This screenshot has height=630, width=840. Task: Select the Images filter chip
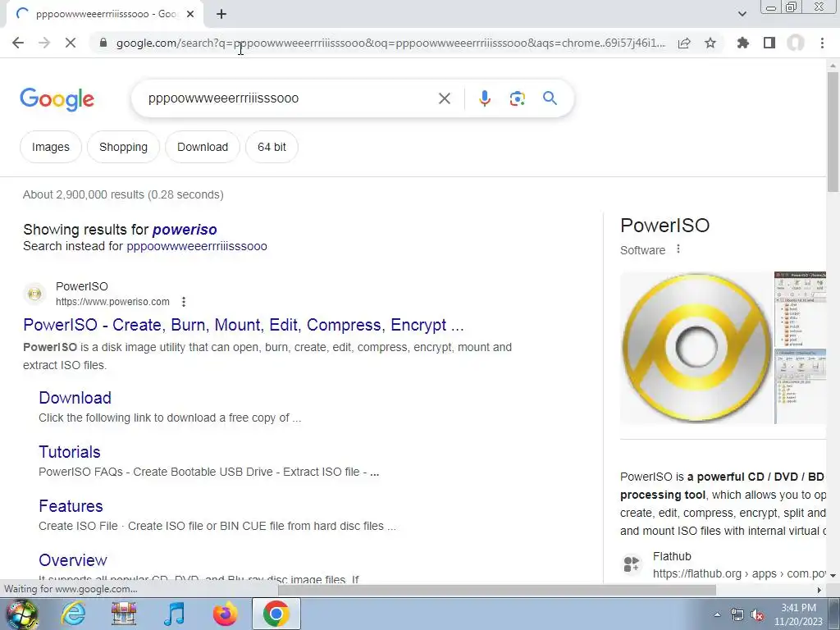point(50,147)
